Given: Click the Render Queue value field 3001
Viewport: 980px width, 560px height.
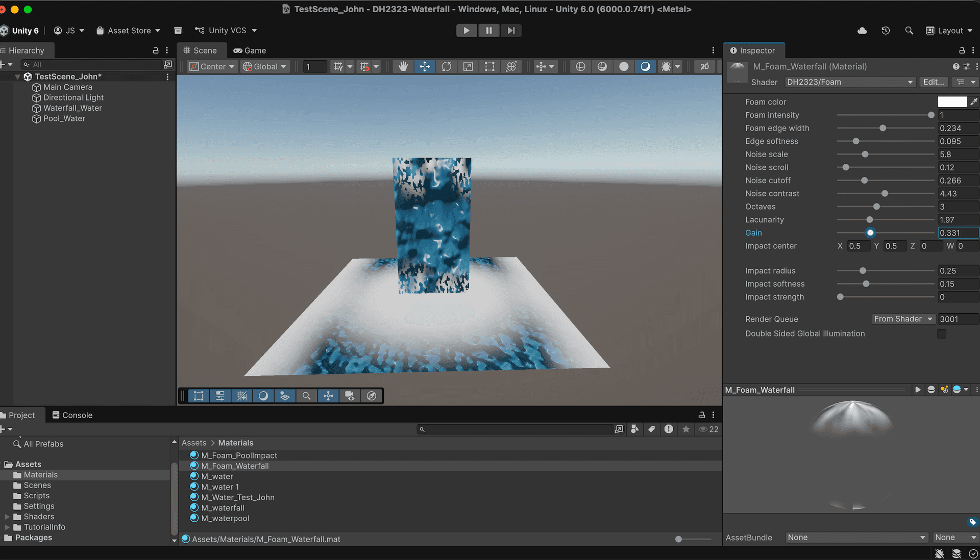Looking at the screenshot, I should 958,319.
